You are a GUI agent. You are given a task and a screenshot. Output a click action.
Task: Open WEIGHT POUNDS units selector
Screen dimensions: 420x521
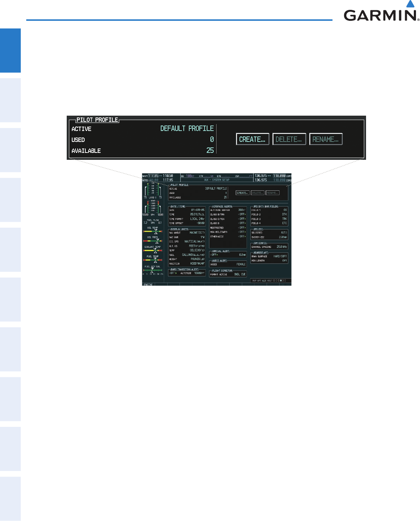click(198, 259)
